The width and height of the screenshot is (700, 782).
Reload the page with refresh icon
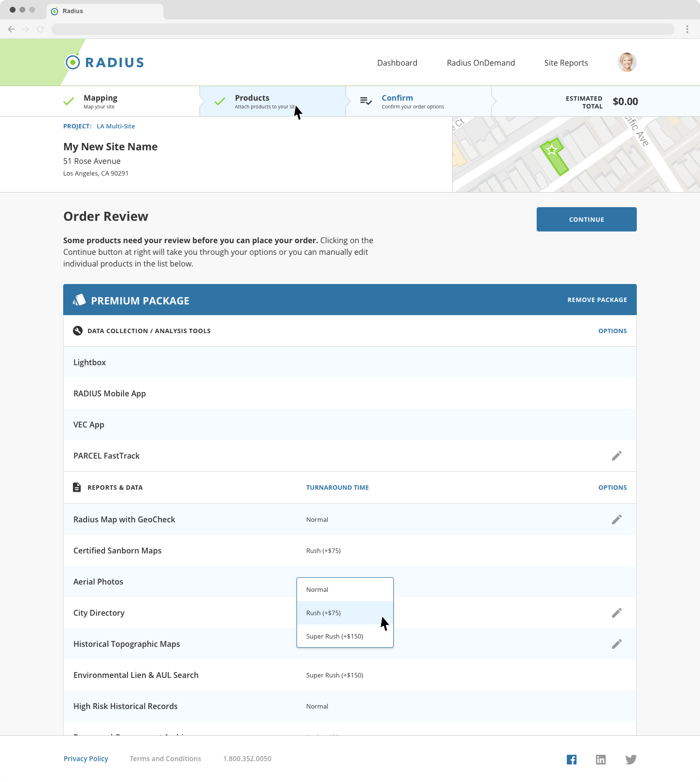point(40,29)
